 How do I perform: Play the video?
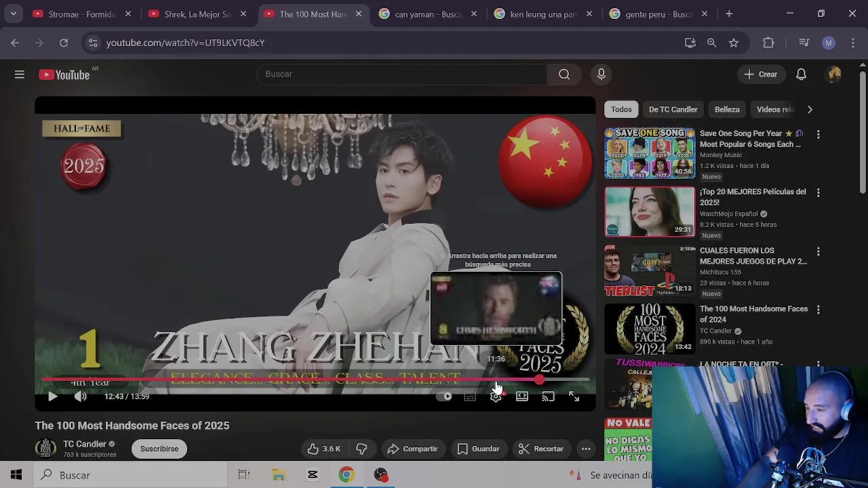point(52,396)
